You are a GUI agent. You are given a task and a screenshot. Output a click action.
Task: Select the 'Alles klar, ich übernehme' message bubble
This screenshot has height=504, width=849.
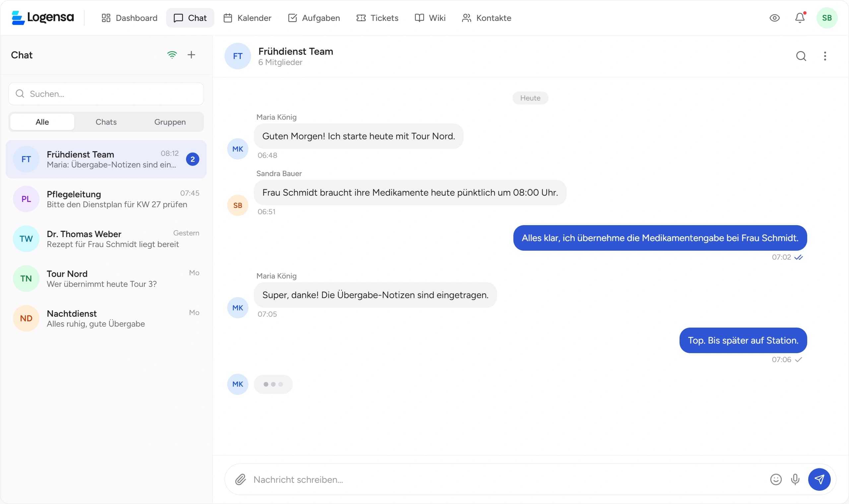(x=660, y=238)
